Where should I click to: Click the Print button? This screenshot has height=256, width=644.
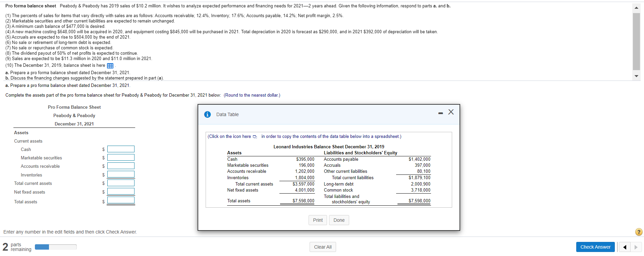[x=318, y=220]
